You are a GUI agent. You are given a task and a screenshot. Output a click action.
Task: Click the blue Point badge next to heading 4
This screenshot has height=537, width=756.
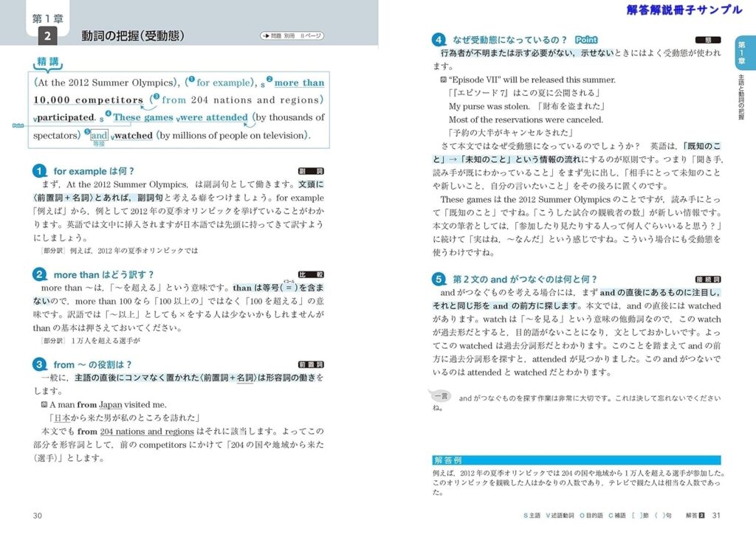pyautogui.click(x=586, y=40)
